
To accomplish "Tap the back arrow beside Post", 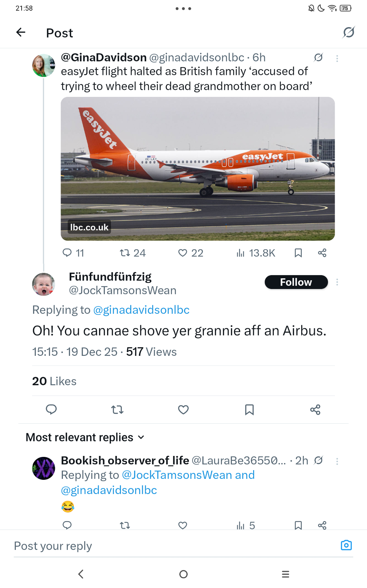I will (21, 32).
